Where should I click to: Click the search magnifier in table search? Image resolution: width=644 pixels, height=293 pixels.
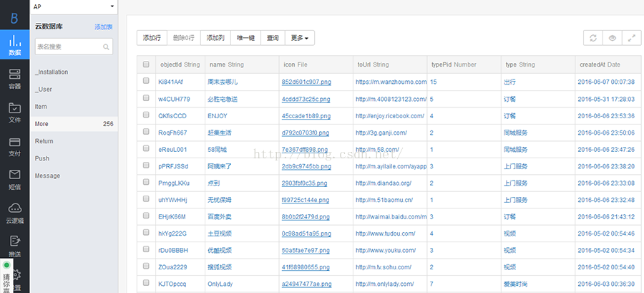click(x=106, y=47)
